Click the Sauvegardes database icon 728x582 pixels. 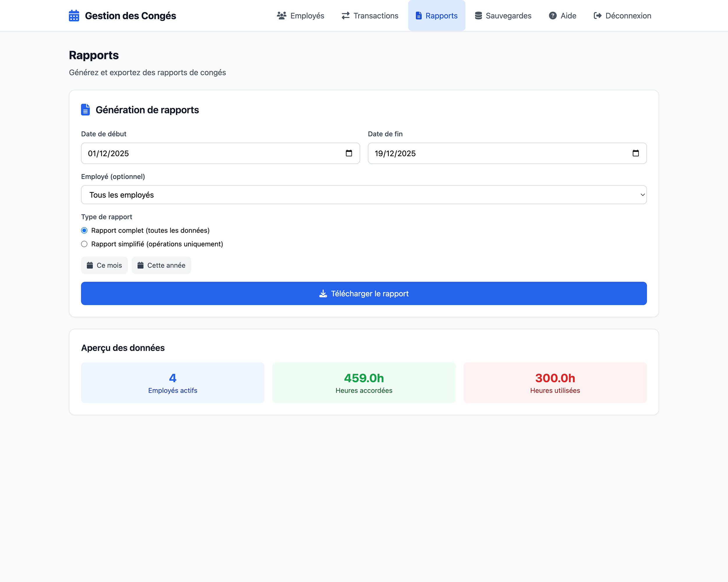478,15
